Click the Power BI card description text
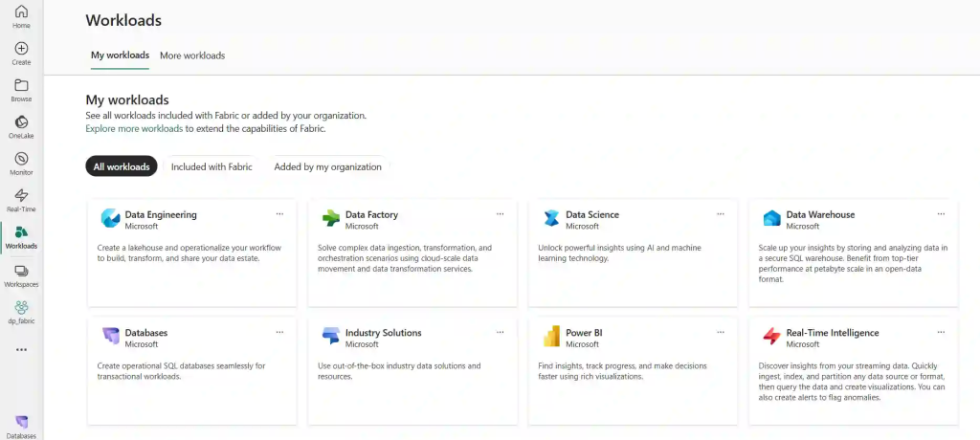The width and height of the screenshot is (980, 440). click(622, 371)
